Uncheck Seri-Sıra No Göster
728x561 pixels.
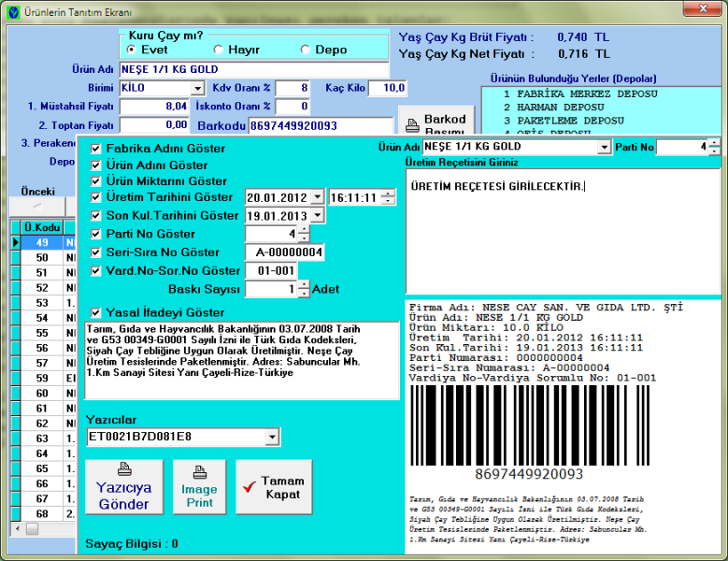[96, 252]
